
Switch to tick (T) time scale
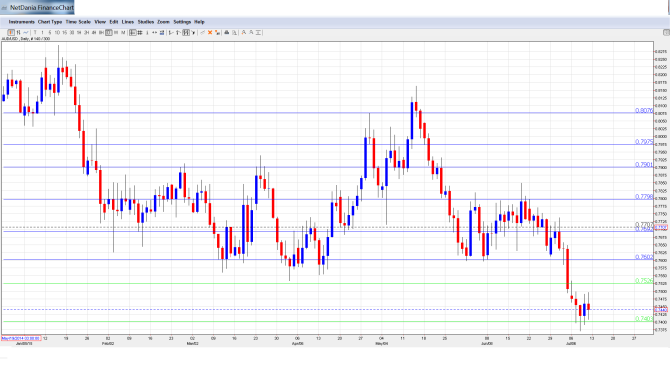click(35, 32)
